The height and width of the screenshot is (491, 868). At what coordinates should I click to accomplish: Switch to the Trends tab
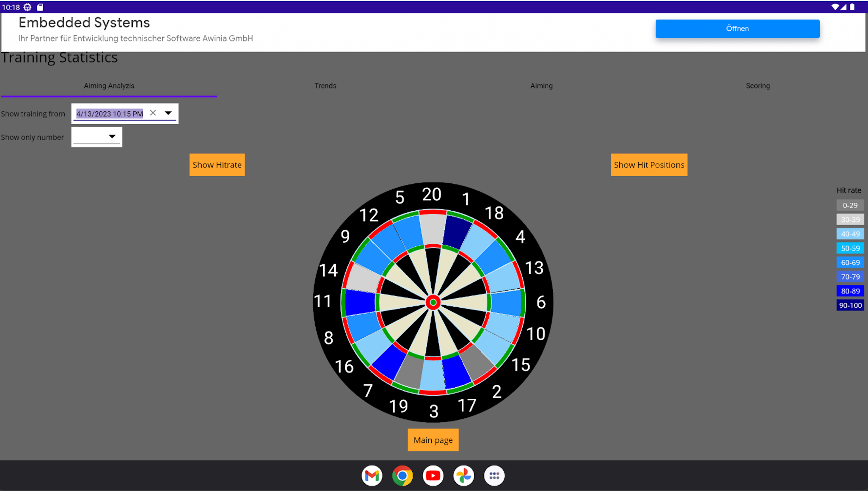click(x=325, y=86)
